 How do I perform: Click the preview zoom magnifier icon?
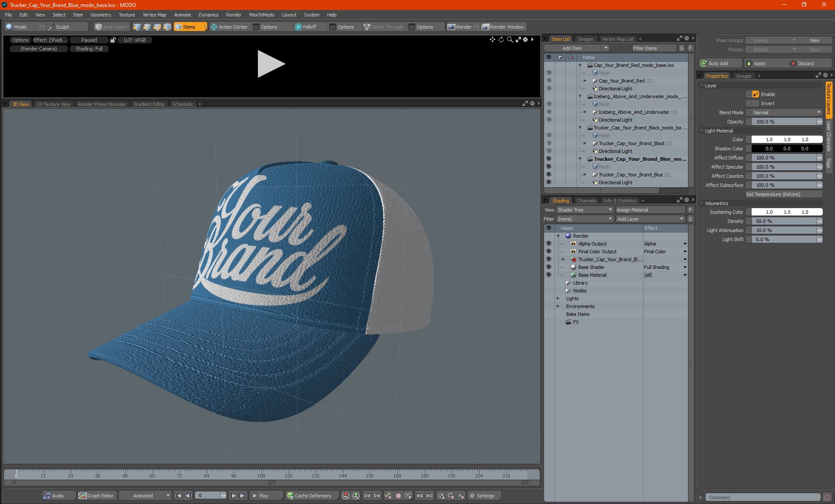point(510,40)
